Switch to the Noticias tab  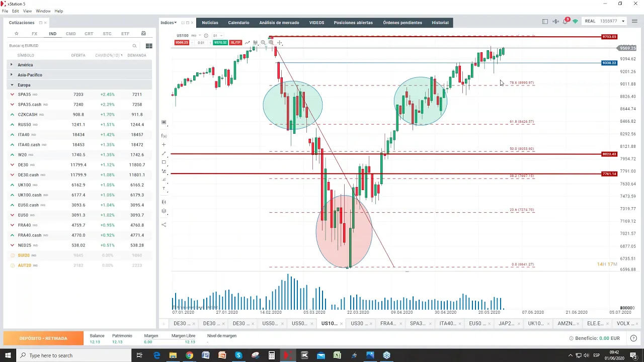pos(210,23)
